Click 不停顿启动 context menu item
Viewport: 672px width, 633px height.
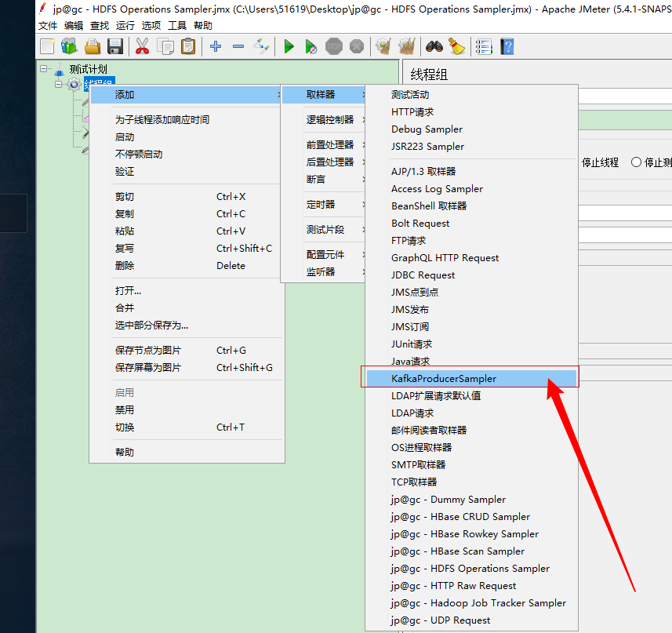click(x=187, y=155)
